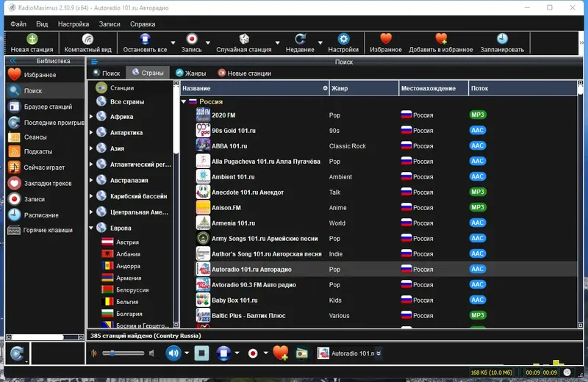Switch to Compact view mode
Viewport: 588px width, 382px height.
click(87, 43)
